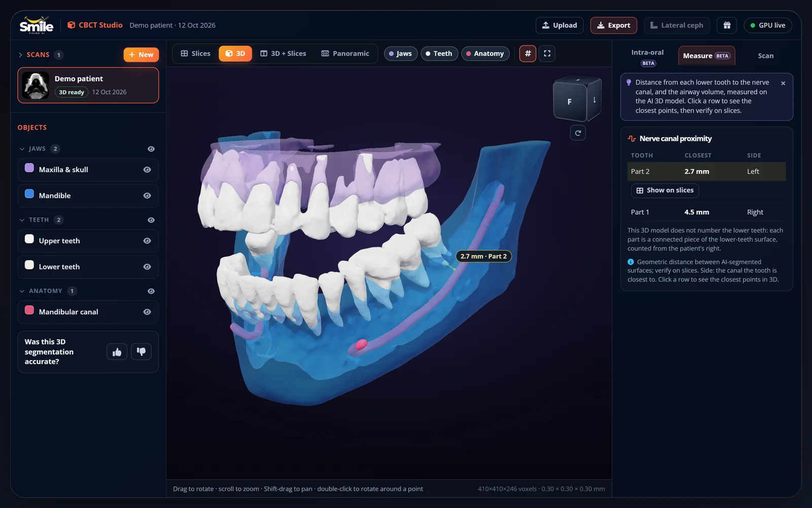Switch to 3D view
Viewport: 812px width, 508px height.
[235, 53]
